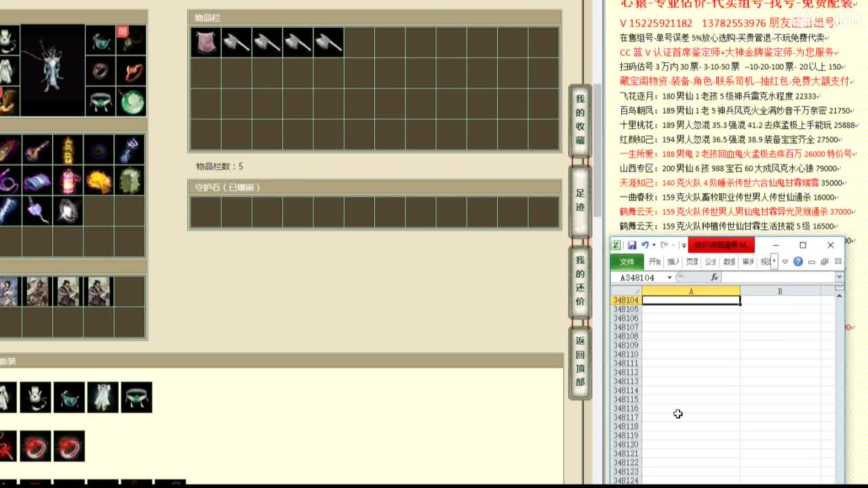Click the pink lantern artifact icon
This screenshot has height=488, width=868.
pyautogui.click(x=68, y=180)
